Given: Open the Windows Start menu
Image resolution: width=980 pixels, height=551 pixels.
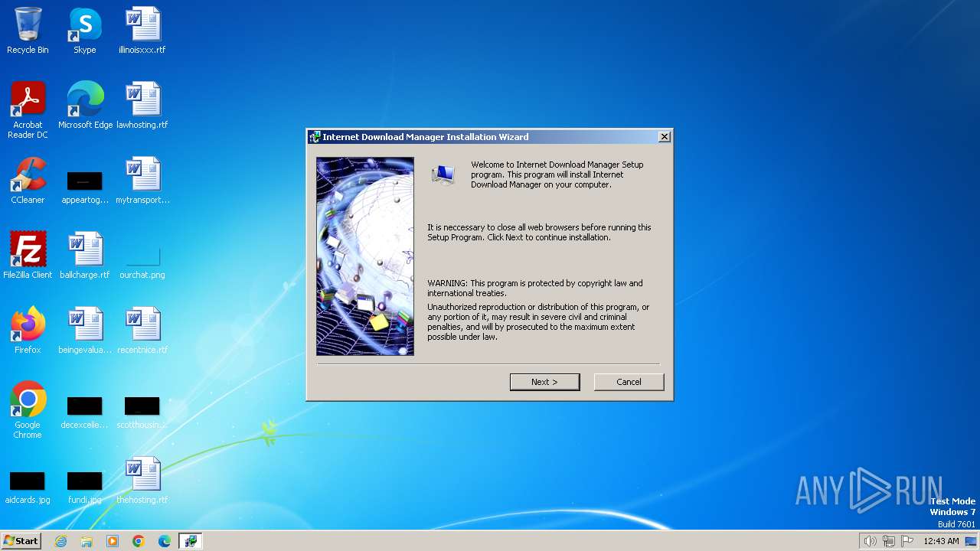Looking at the screenshot, I should tap(21, 540).
